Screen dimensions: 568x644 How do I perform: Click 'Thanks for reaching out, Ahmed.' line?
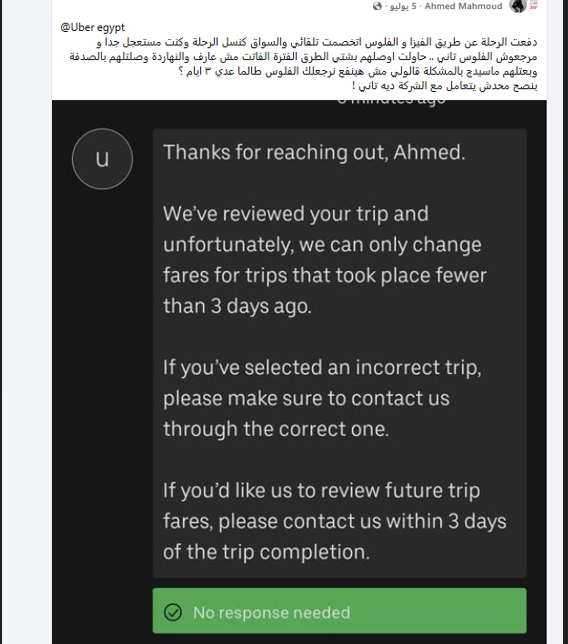tap(314, 152)
